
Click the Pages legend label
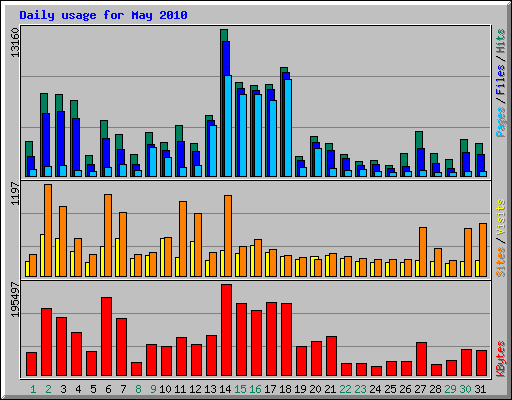click(x=501, y=122)
